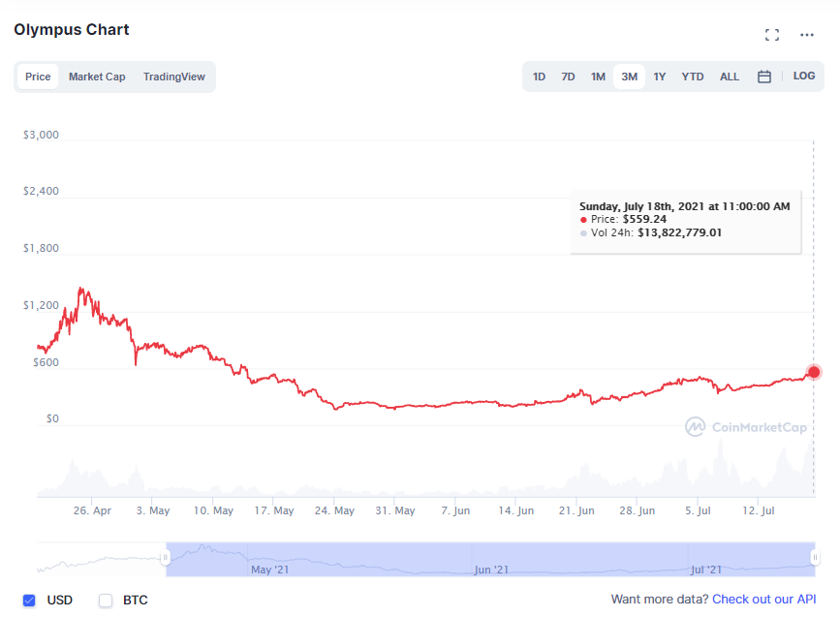This screenshot has height=617, width=840.
Task: Open the TradingView tab
Action: [174, 77]
